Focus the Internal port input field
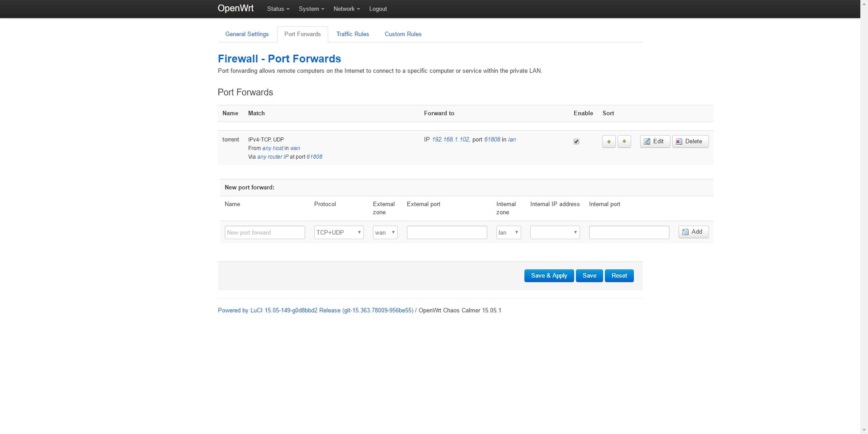The height and width of the screenshot is (434, 868). (629, 232)
